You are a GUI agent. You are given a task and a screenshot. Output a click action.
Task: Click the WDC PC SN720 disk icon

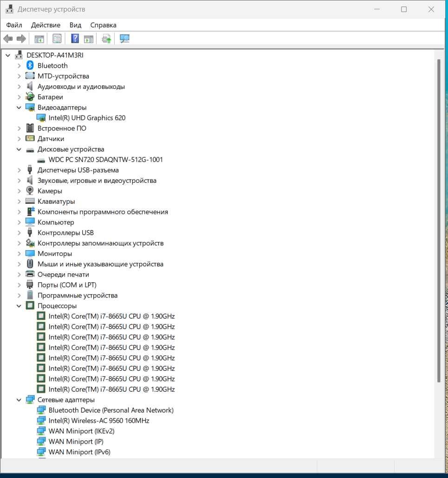pyautogui.click(x=41, y=160)
